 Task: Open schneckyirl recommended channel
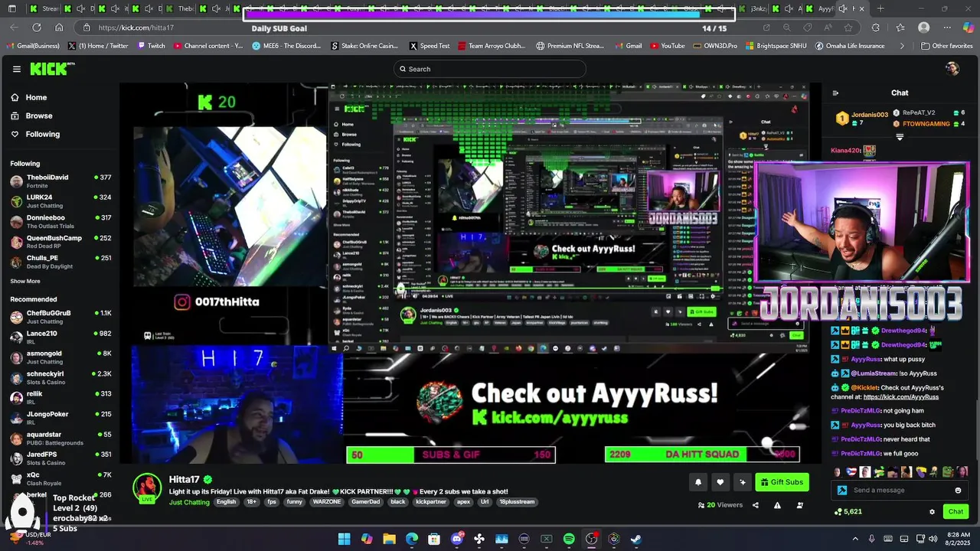(60, 377)
